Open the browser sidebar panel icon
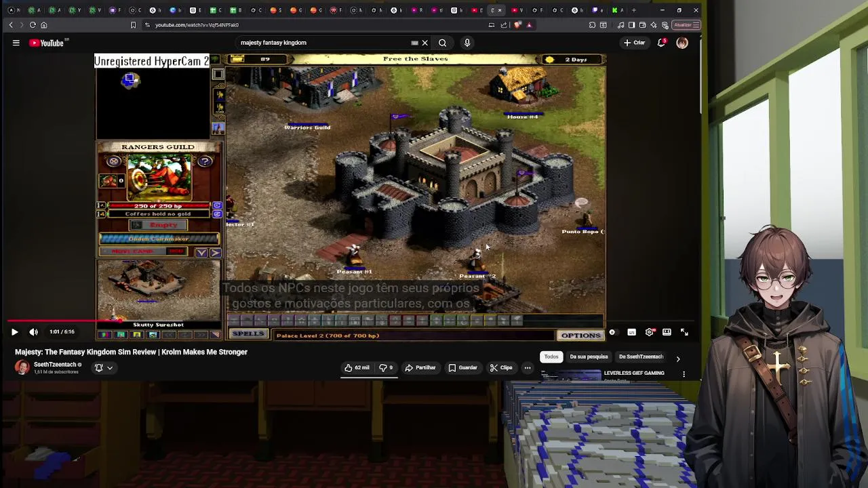 (x=631, y=25)
